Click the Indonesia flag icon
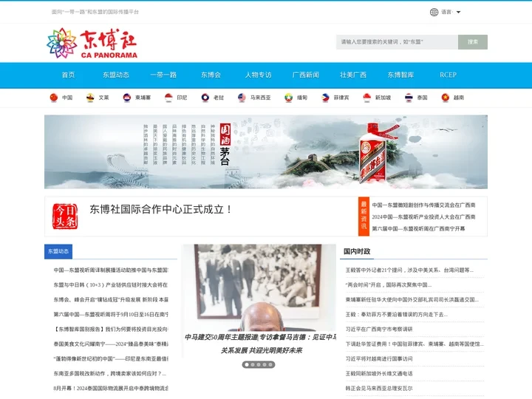 point(168,98)
